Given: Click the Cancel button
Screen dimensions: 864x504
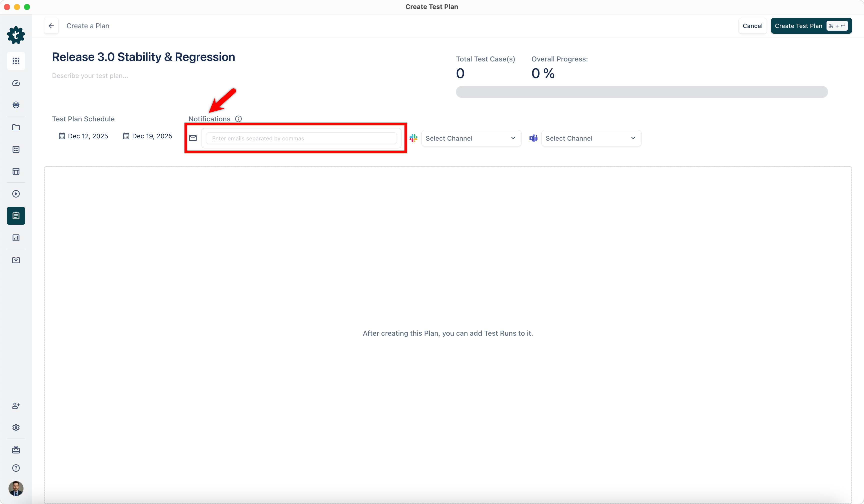Looking at the screenshot, I should [x=752, y=26].
